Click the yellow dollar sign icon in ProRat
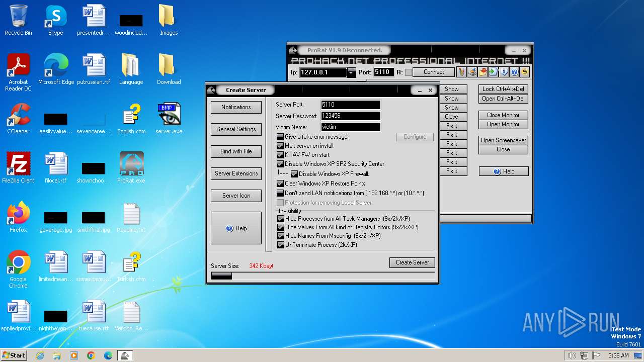Viewport: 644px width, 362px height. click(x=525, y=72)
